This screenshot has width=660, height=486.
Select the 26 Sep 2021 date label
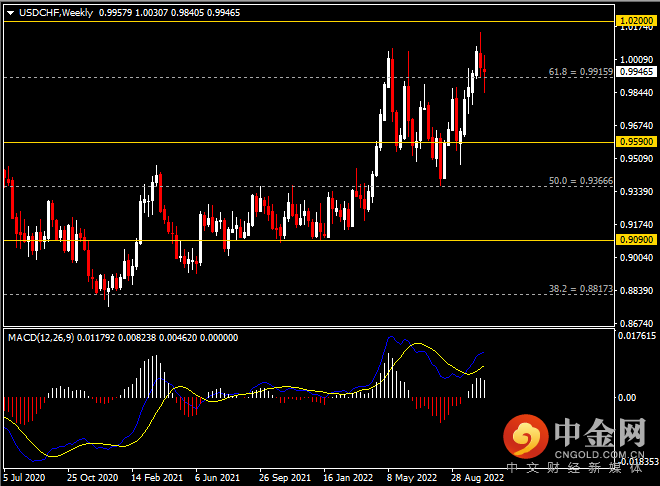(x=285, y=478)
